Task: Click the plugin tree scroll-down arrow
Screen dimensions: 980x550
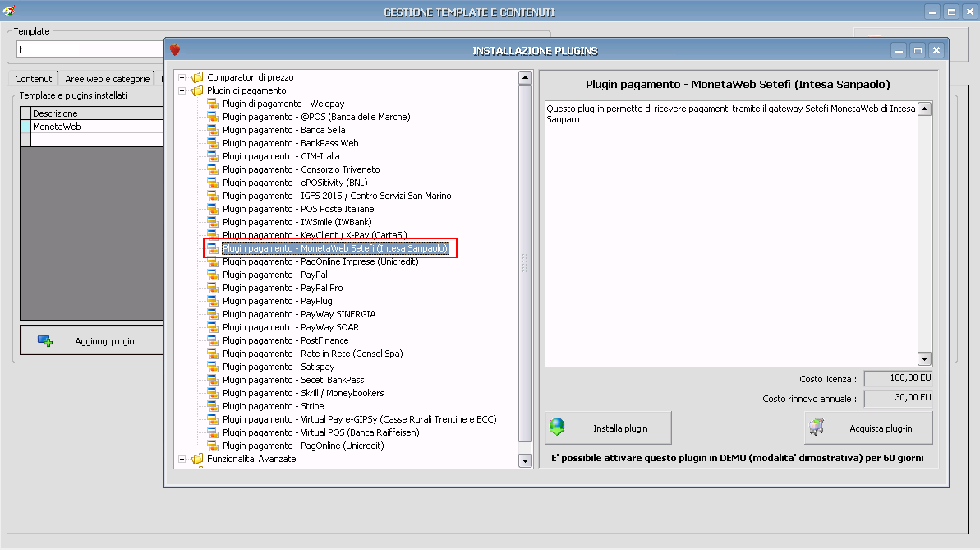Action: [x=525, y=461]
